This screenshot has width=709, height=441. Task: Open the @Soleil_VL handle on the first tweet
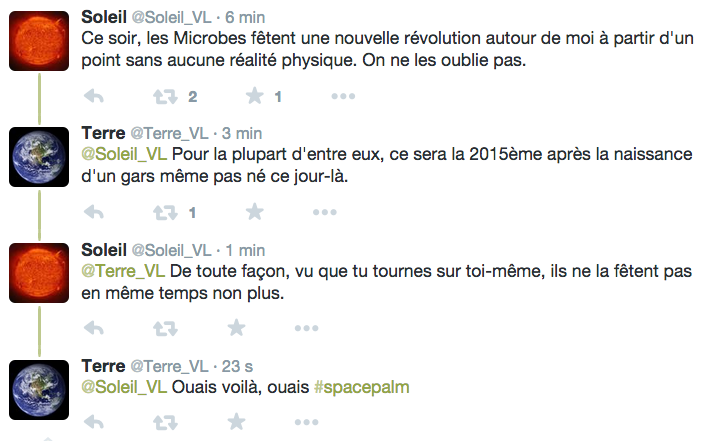tap(171, 18)
